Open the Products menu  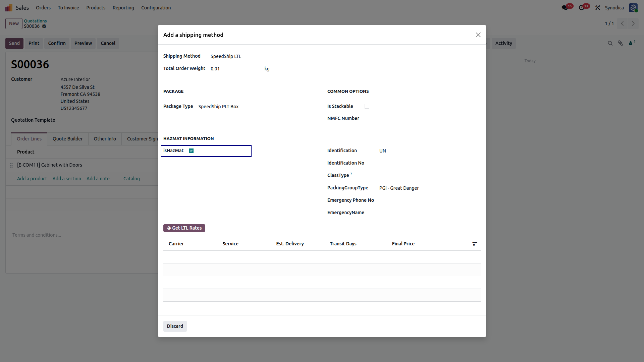[x=96, y=8]
